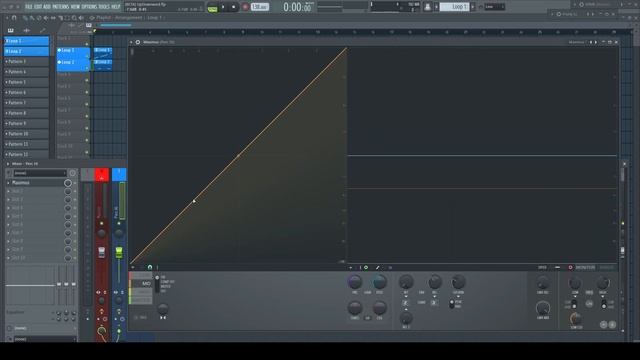Screen dimensions: 640x360
Task: Click the Maximus PRE gain knob
Action: coord(355,282)
